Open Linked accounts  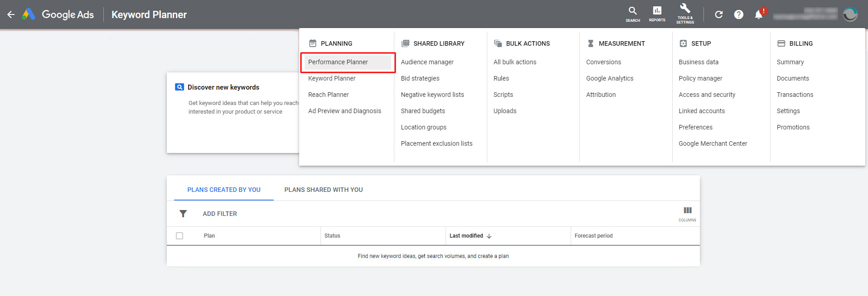tap(702, 111)
